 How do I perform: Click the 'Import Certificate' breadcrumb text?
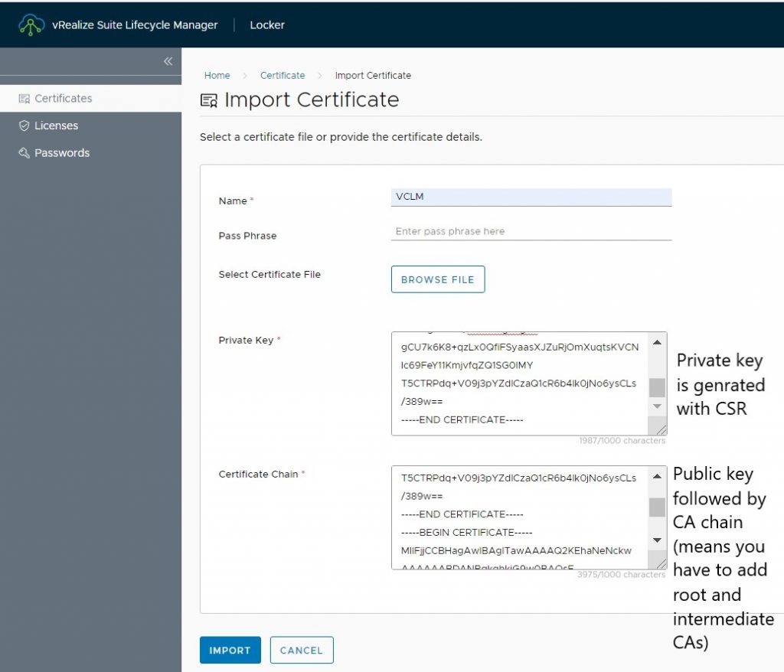[373, 76]
